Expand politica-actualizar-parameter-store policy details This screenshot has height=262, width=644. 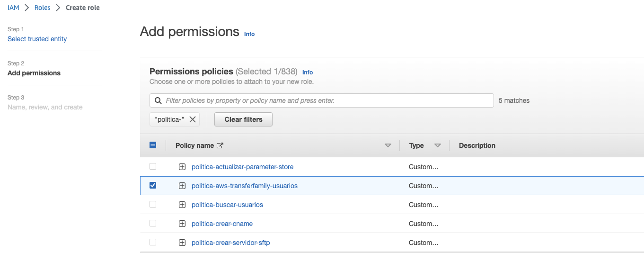(x=182, y=167)
